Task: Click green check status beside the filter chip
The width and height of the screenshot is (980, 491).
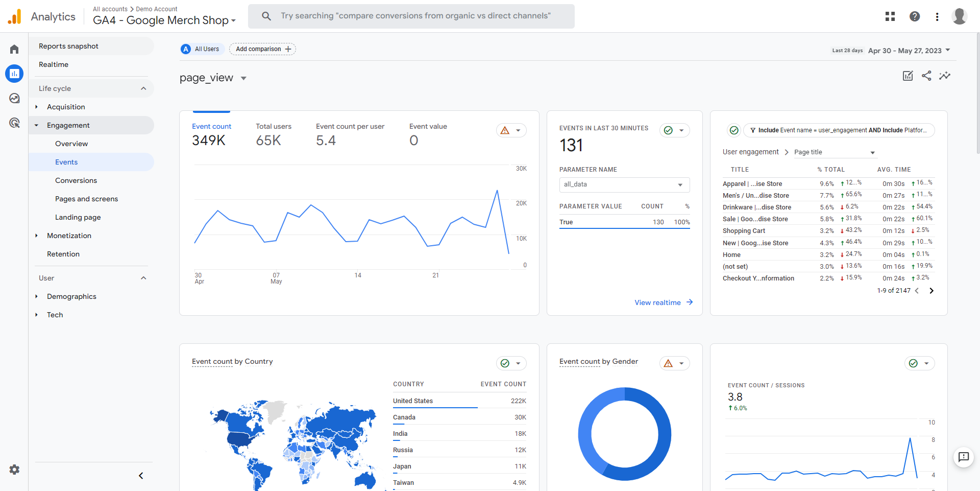Action: pyautogui.click(x=734, y=130)
